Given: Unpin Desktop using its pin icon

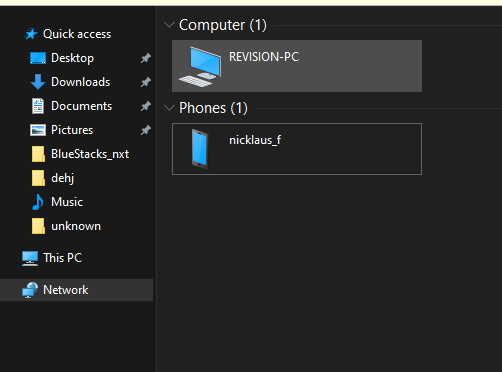Looking at the screenshot, I should [x=146, y=58].
